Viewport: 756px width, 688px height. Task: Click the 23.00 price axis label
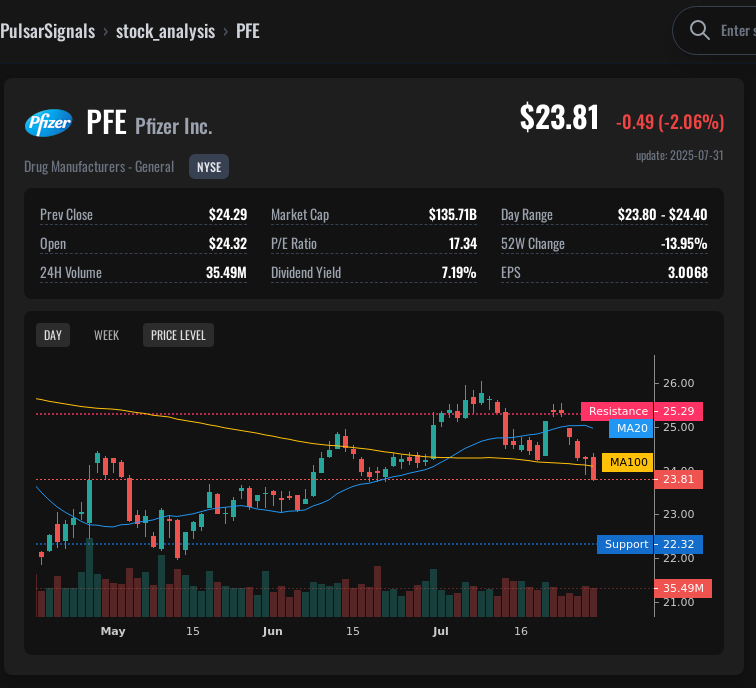click(x=678, y=514)
